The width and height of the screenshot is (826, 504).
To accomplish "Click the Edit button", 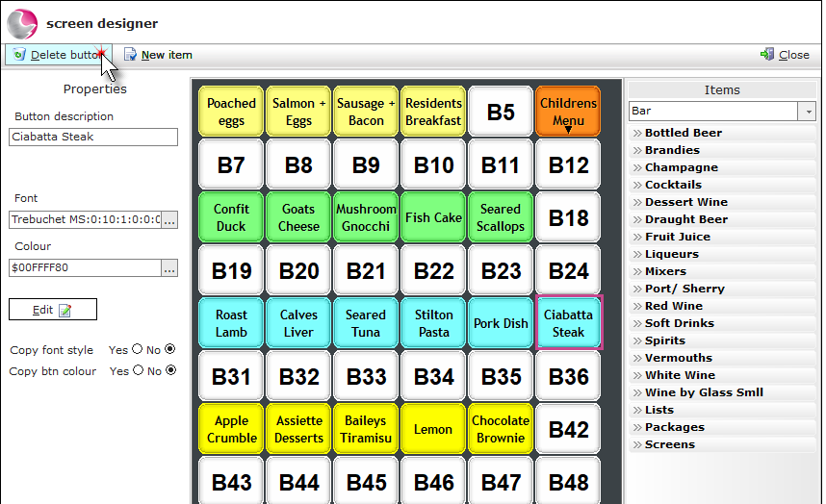I will (x=53, y=310).
